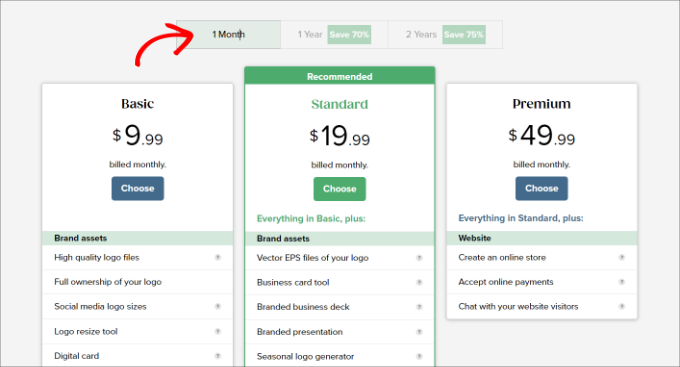The image size is (680, 367).
Task: Click 'Digital card' feature text
Action: (77, 356)
